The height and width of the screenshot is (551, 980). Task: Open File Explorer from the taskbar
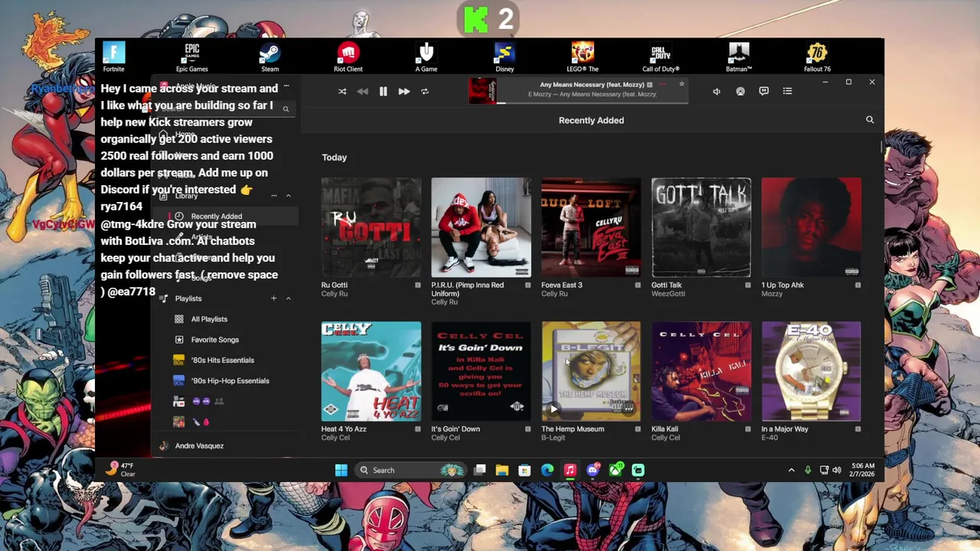pos(502,470)
